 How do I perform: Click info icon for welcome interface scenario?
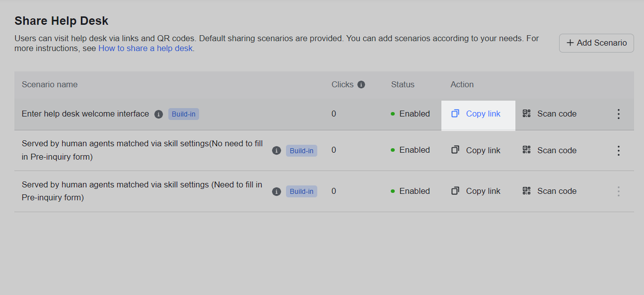(x=158, y=114)
